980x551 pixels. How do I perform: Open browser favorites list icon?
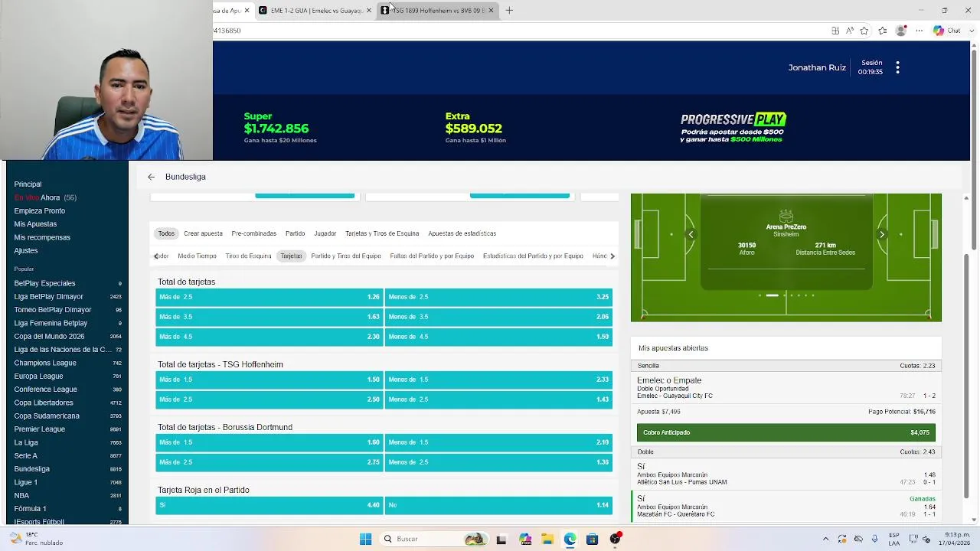[883, 31]
